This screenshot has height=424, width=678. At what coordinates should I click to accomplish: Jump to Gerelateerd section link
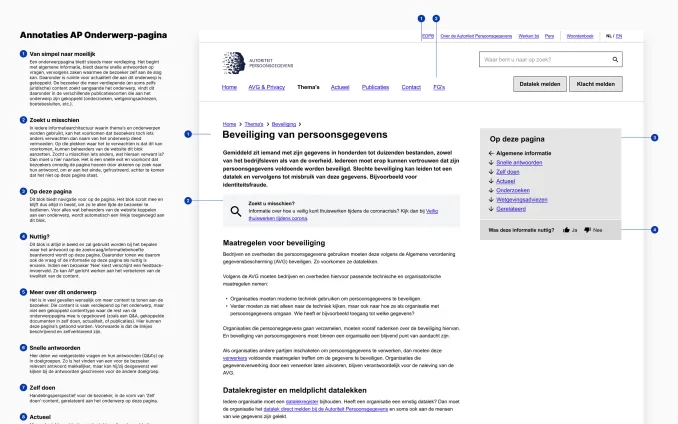(x=511, y=209)
